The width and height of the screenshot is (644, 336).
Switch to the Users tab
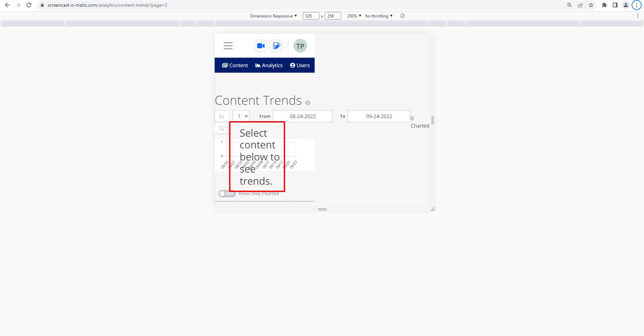300,65
